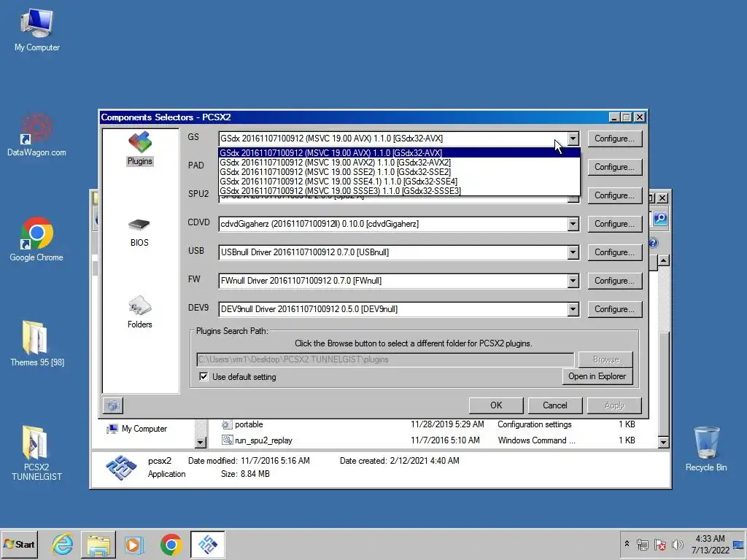Image resolution: width=747 pixels, height=560 pixels.
Task: Click search icon in Explorer window
Action: pos(659,219)
